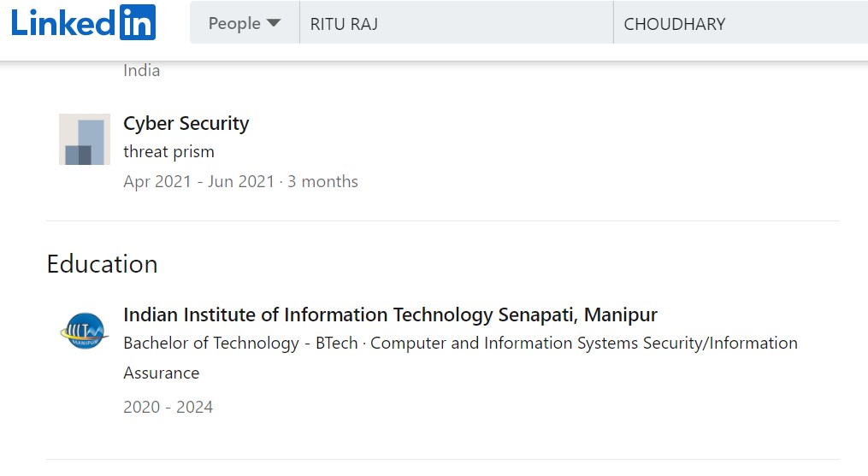The width and height of the screenshot is (868, 476).
Task: Select the Apr 2021 - Jun 2021 date range
Action: pyautogui.click(x=198, y=181)
